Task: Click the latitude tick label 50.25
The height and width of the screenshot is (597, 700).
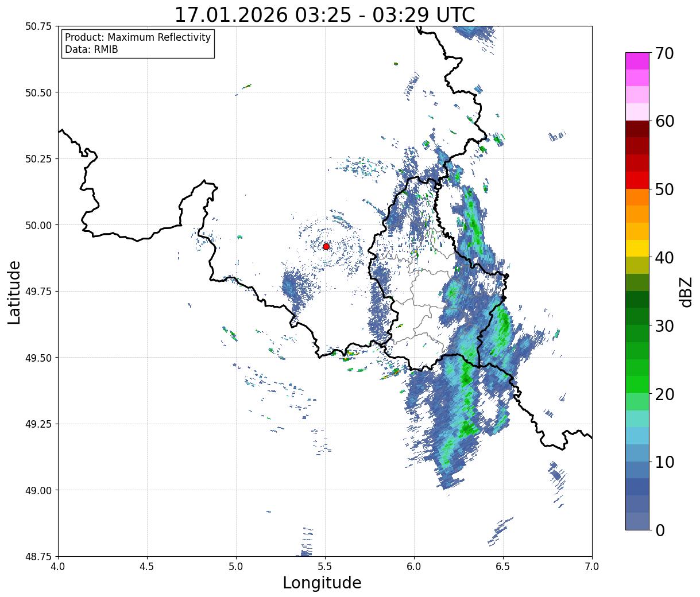Action: coord(38,159)
